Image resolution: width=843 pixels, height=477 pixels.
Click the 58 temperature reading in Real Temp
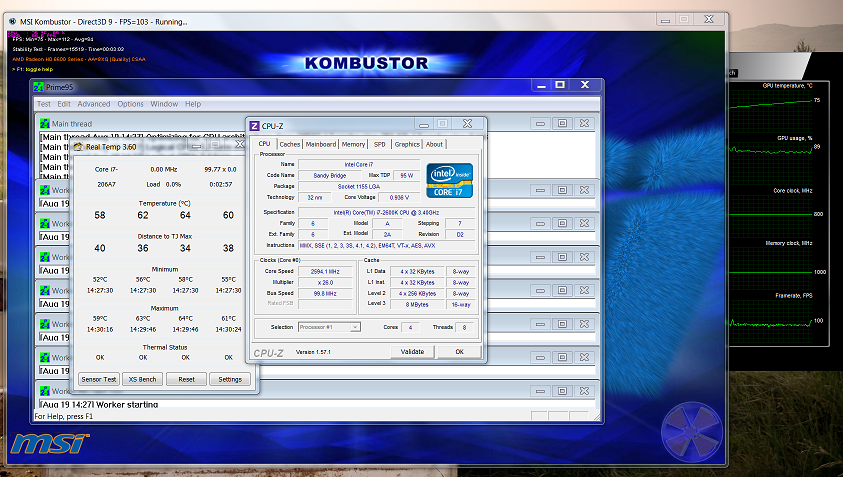pos(100,215)
